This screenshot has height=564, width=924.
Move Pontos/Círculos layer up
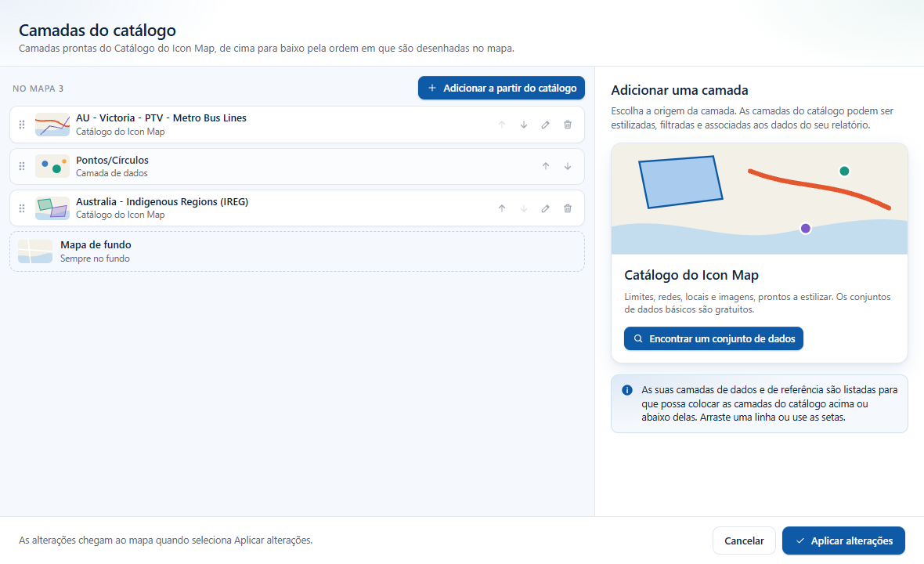(x=546, y=166)
